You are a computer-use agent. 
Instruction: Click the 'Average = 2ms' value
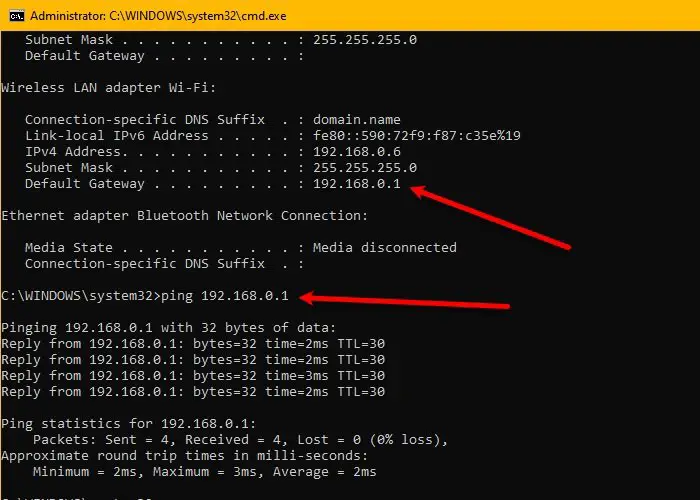point(325,472)
